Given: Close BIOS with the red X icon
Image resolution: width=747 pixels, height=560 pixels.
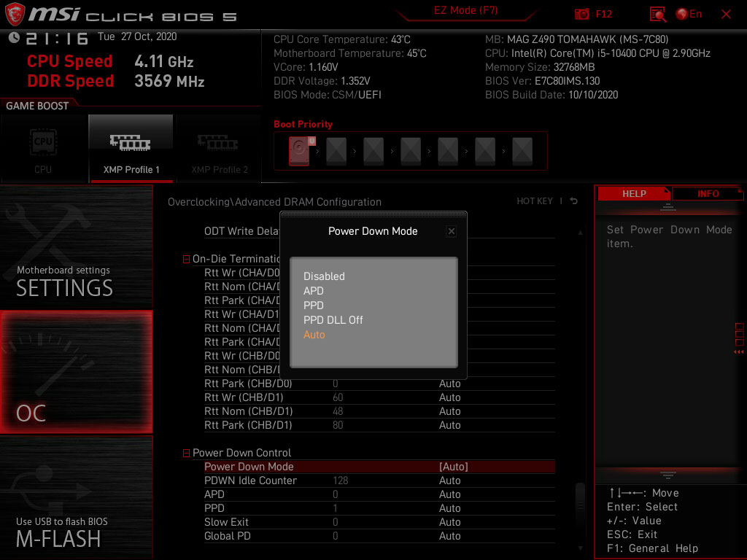Looking at the screenshot, I should point(726,15).
